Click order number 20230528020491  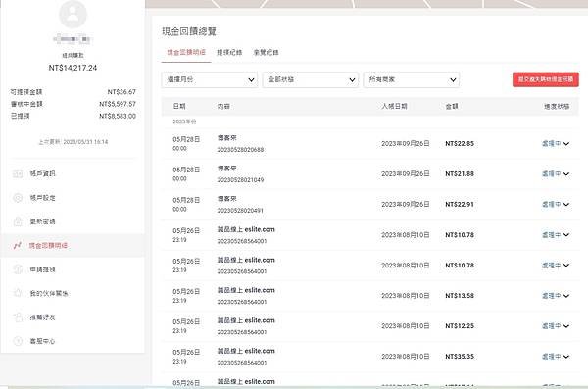point(240,211)
